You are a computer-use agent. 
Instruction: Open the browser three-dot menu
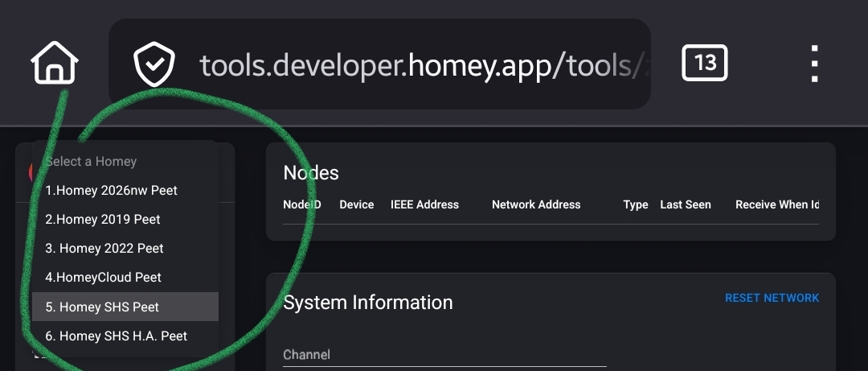814,64
